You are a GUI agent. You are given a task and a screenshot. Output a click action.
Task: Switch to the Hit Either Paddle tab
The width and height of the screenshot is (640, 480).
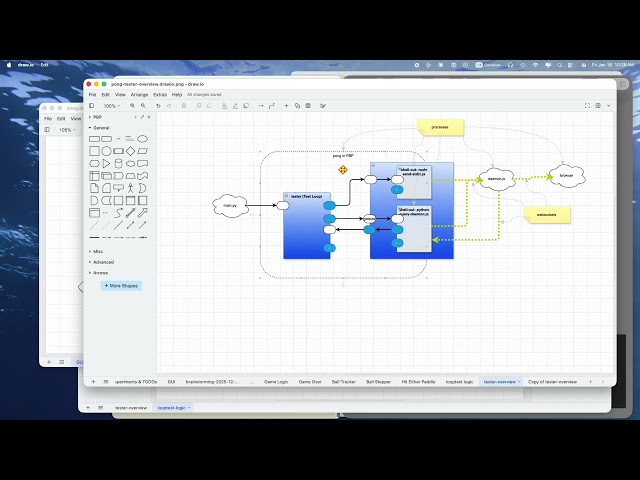tap(418, 382)
